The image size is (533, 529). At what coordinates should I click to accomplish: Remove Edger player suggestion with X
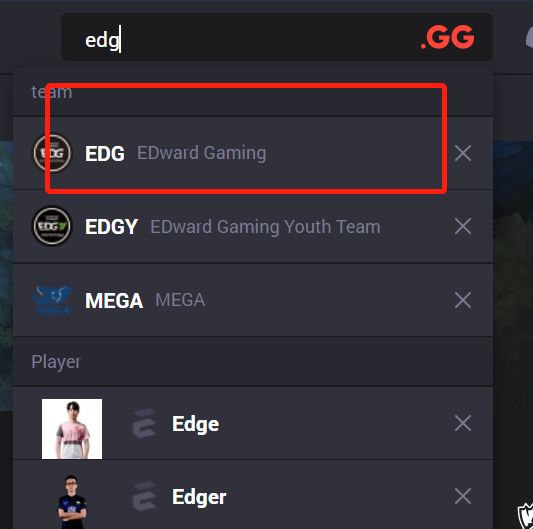463,496
